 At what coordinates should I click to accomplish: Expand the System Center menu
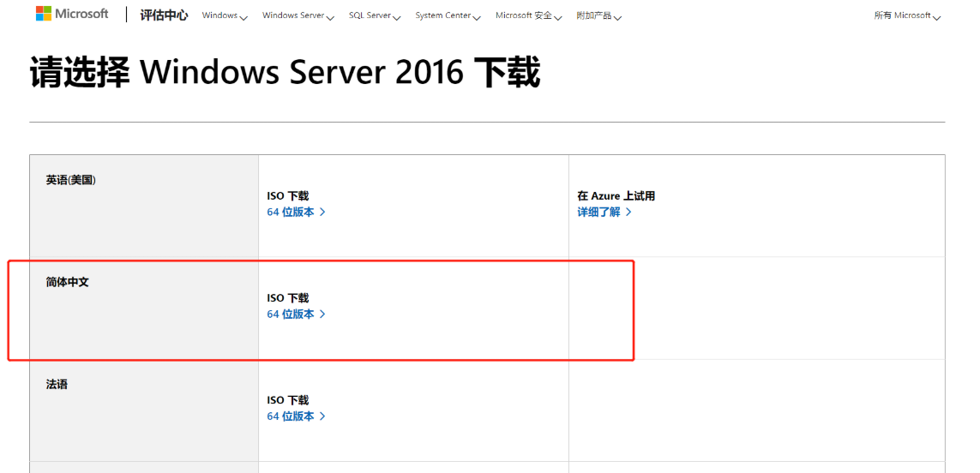click(448, 15)
